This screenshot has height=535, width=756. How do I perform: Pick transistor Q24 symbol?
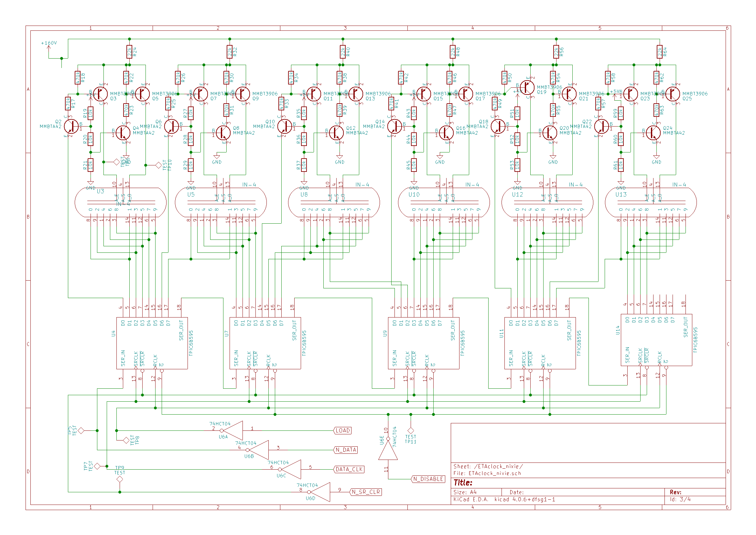tap(653, 132)
